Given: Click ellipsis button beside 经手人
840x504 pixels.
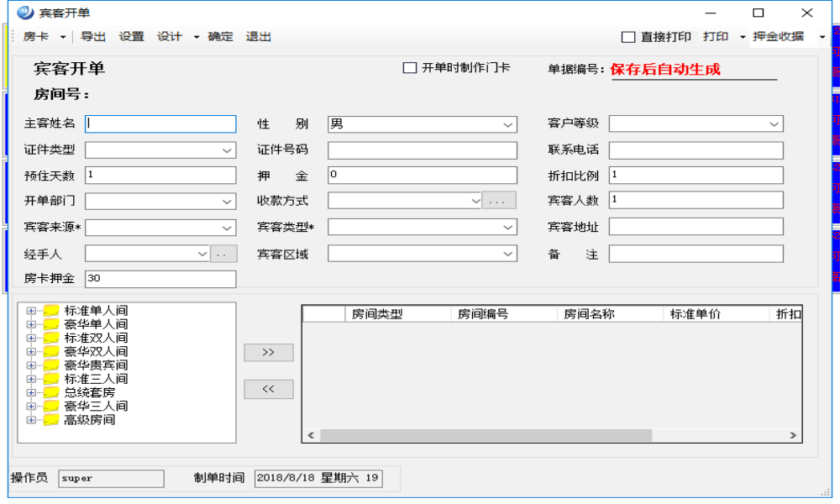Looking at the screenshot, I should 223,254.
